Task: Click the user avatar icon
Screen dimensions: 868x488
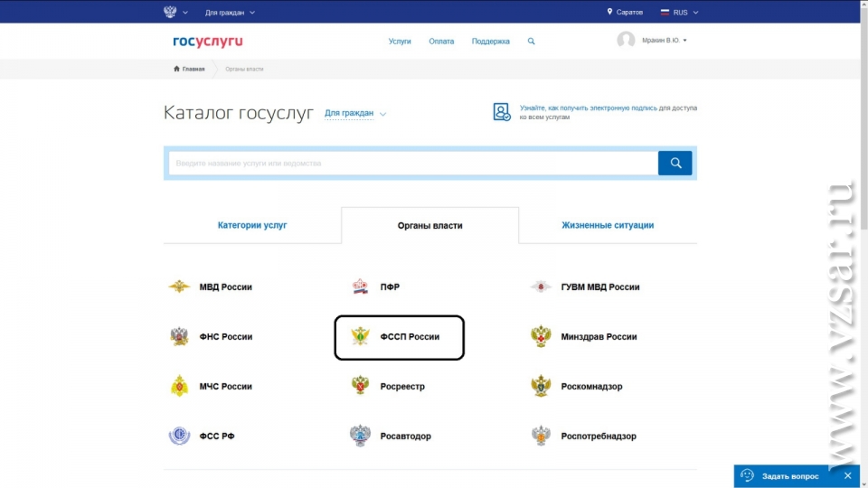Action: (x=626, y=40)
